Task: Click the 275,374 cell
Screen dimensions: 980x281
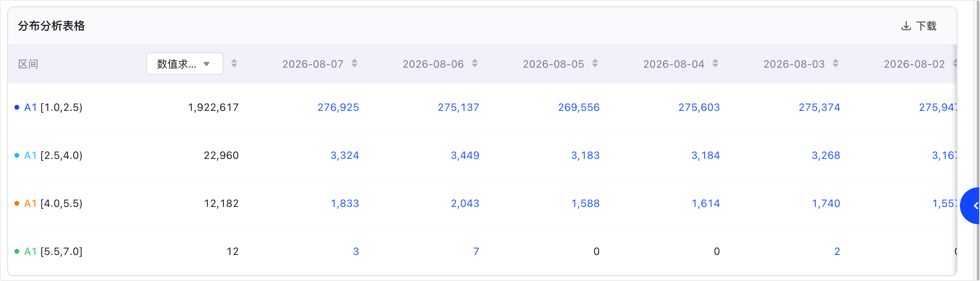Action: pyautogui.click(x=819, y=107)
